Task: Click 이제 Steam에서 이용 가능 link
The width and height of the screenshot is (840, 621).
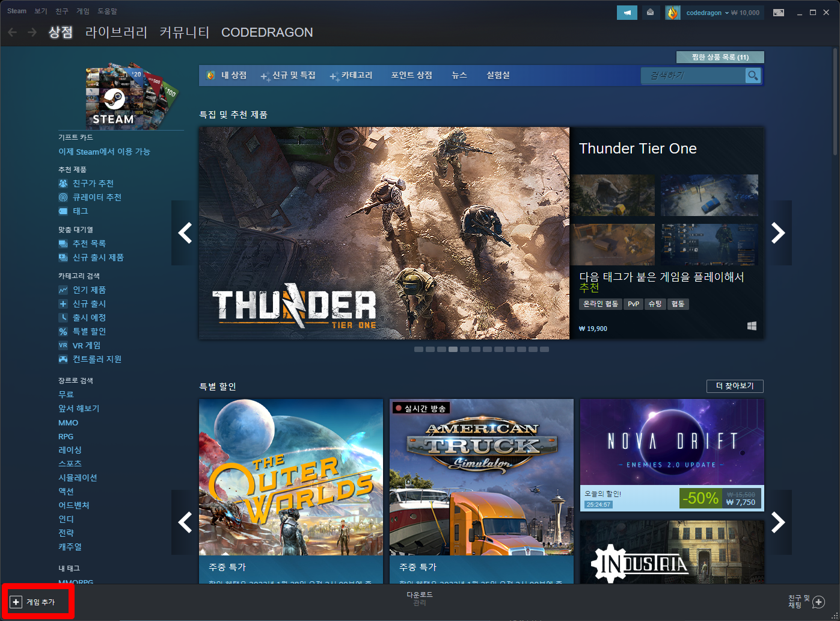Action: click(x=105, y=152)
